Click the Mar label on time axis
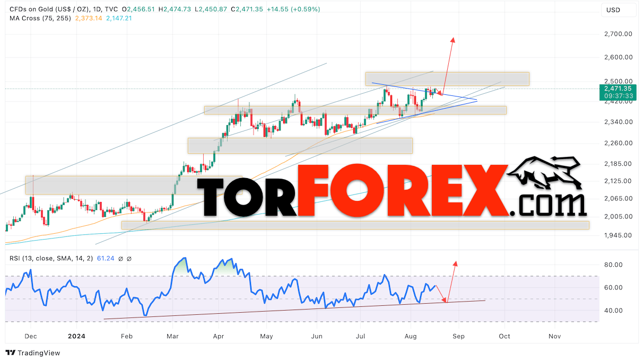The height and width of the screenshot is (362, 644). pyautogui.click(x=172, y=336)
